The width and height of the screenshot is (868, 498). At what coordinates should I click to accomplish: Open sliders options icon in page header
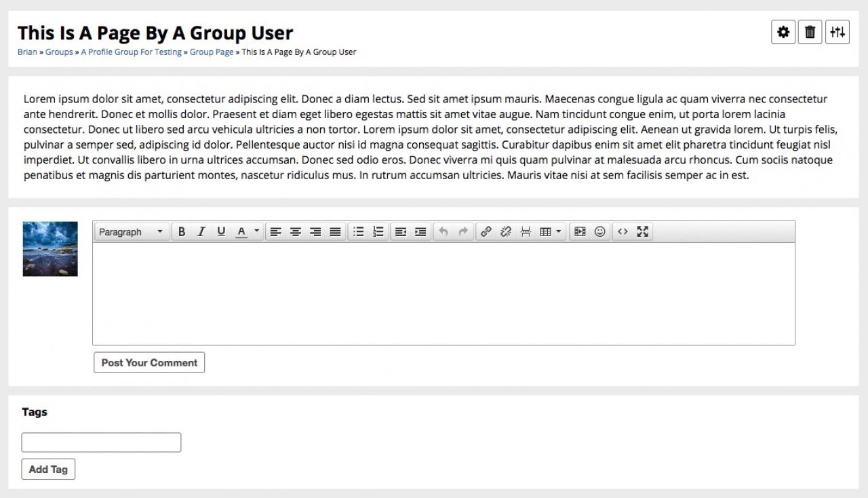click(x=837, y=32)
